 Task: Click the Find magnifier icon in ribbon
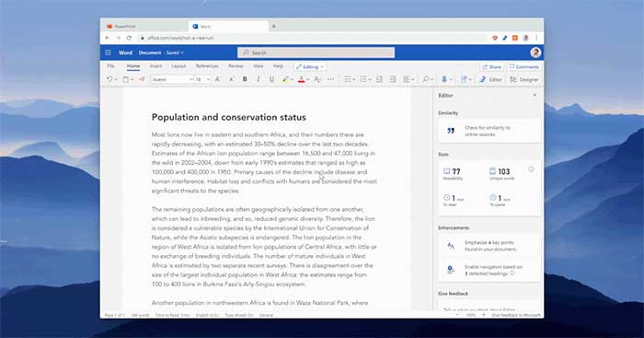click(x=425, y=79)
